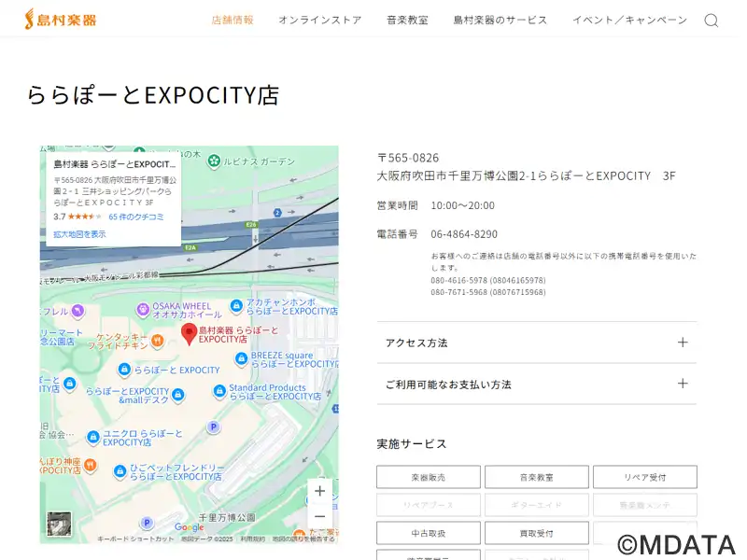Click the 65 件のクチコミ reviews link
This screenshot has width=747, height=560.
point(136,217)
